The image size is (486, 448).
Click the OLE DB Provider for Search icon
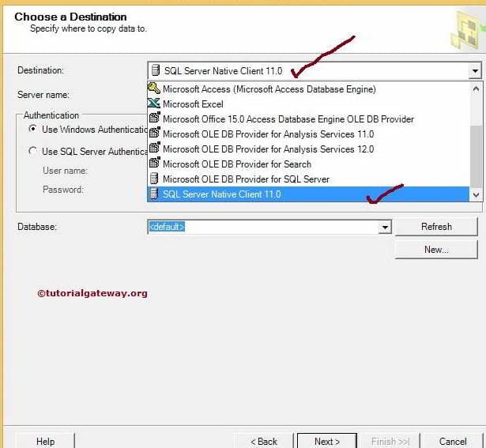pyautogui.click(x=155, y=163)
